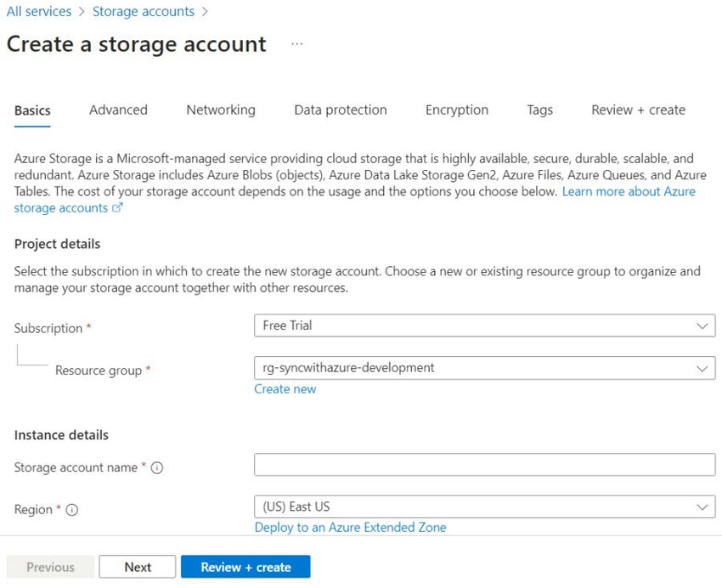Click Create new resource group link
This screenshot has width=722, height=588.
click(285, 389)
